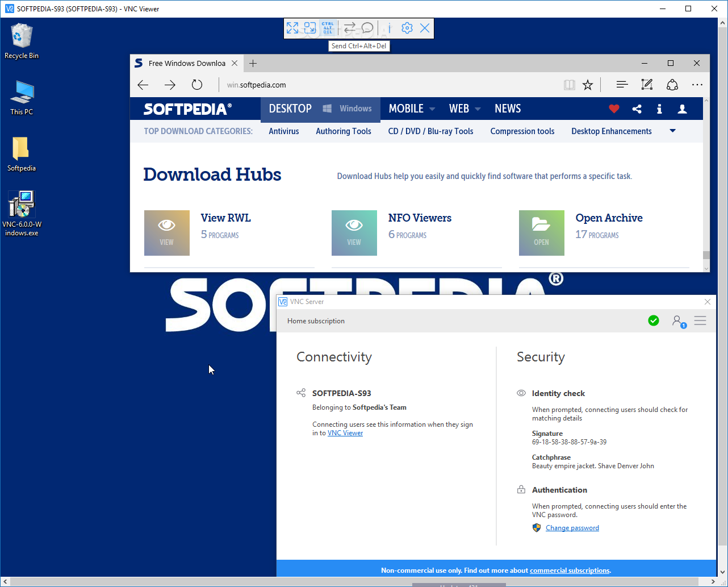Image resolution: width=728 pixels, height=587 pixels.
Task: Make a Web Note in Edge
Action: pos(647,85)
